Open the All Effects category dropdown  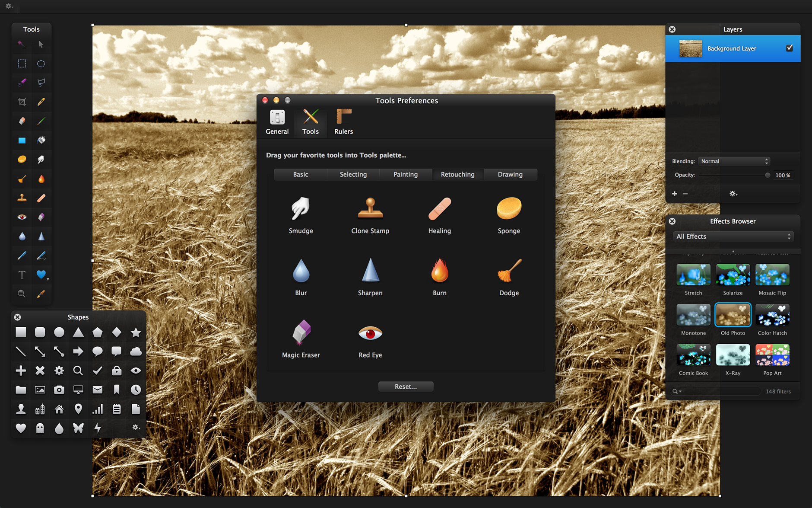click(733, 236)
